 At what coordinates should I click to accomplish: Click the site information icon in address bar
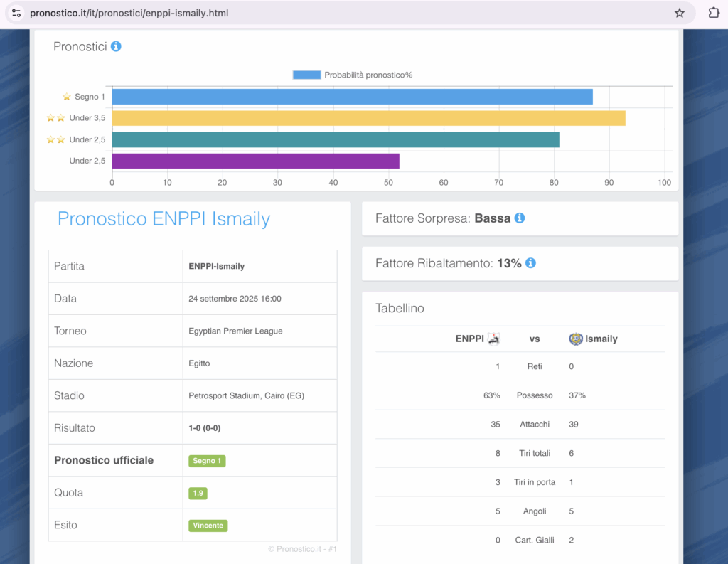click(16, 13)
